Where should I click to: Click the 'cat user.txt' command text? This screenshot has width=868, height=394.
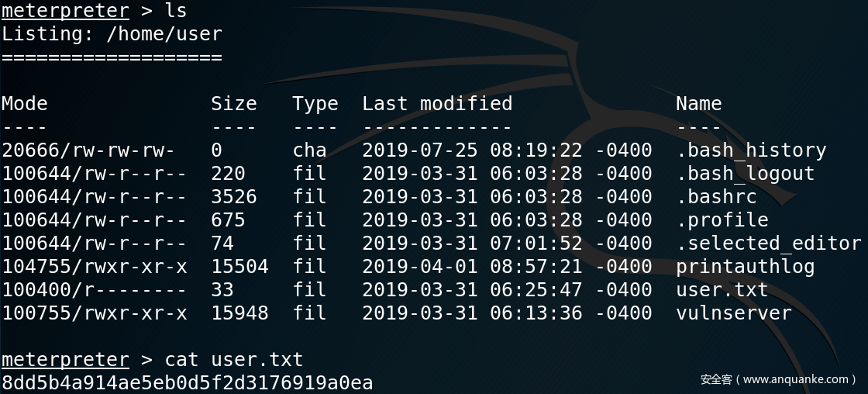233,360
